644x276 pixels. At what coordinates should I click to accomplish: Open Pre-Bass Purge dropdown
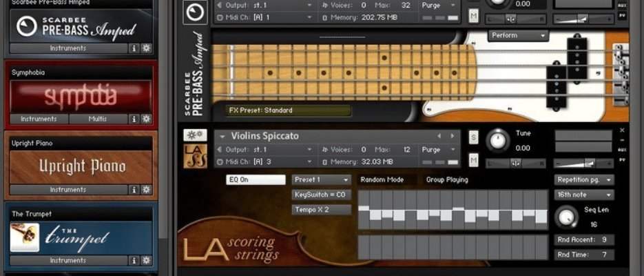tap(439, 6)
